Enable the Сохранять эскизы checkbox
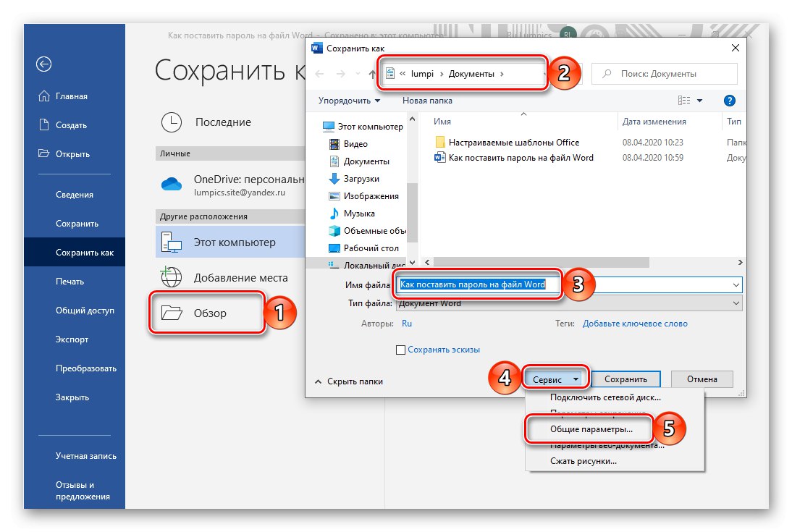 [400, 350]
